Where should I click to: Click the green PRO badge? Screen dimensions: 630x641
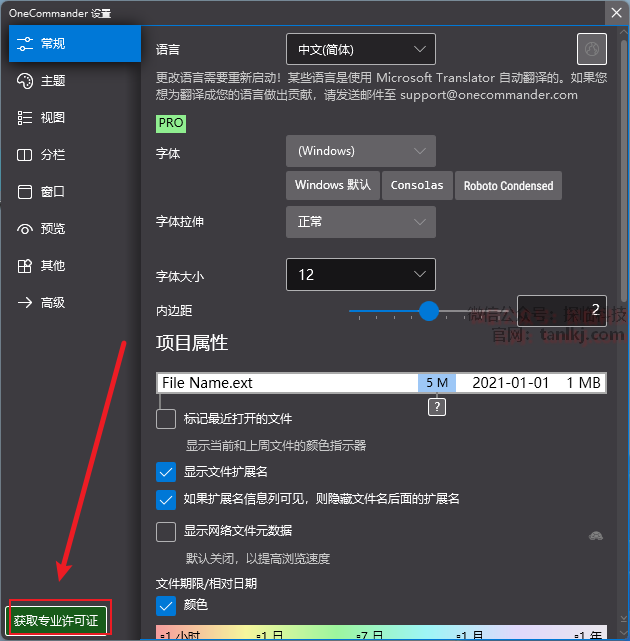(171, 123)
